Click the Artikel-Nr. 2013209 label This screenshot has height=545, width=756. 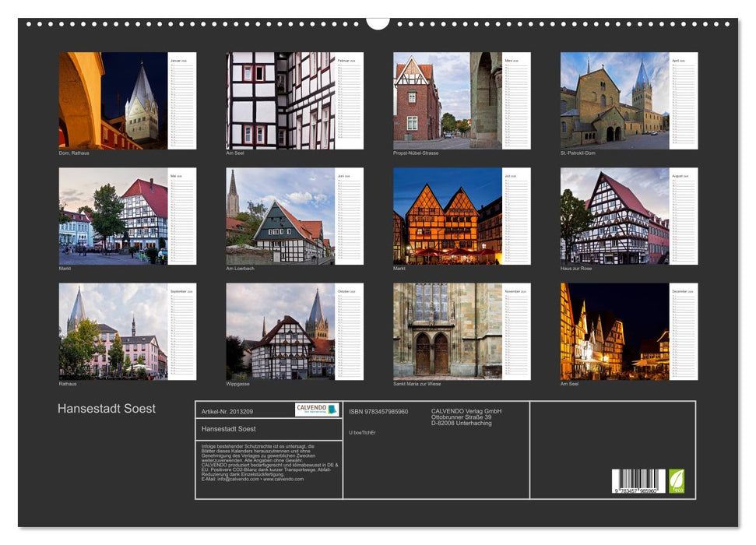[x=228, y=411]
